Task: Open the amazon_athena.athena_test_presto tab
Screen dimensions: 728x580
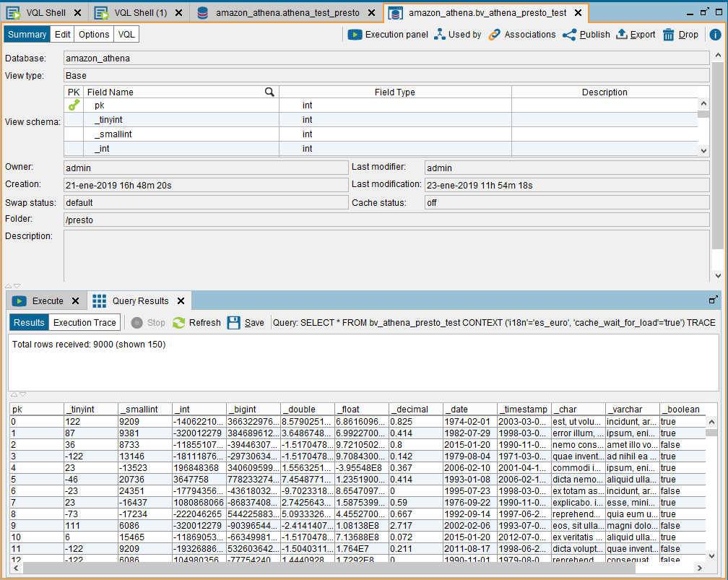Action: coord(287,13)
